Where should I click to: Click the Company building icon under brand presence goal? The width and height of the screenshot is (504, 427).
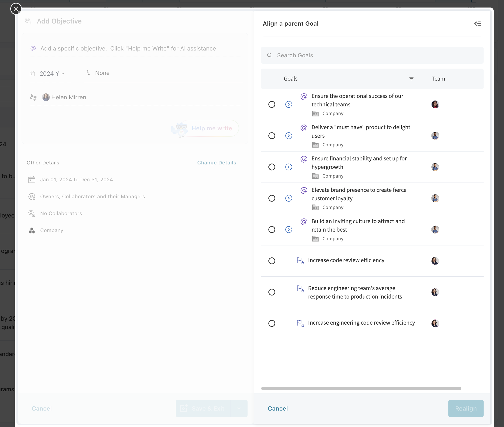[315, 207]
